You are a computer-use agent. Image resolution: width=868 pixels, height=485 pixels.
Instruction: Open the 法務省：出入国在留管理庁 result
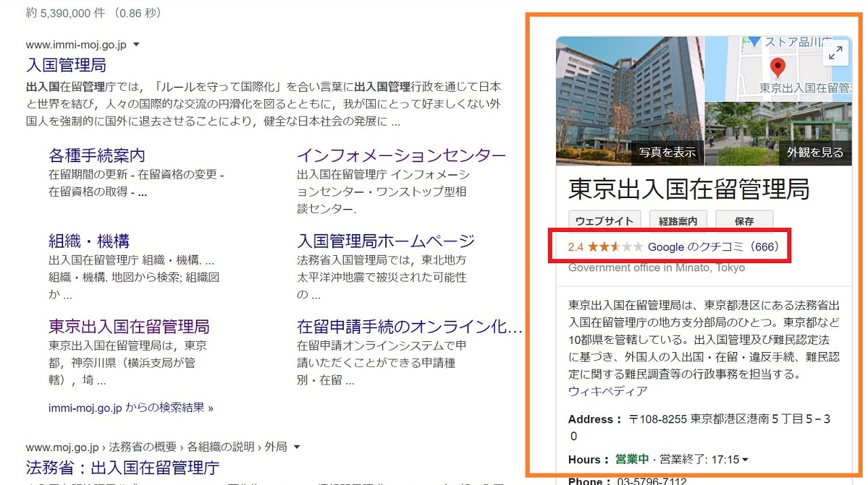[x=123, y=468]
